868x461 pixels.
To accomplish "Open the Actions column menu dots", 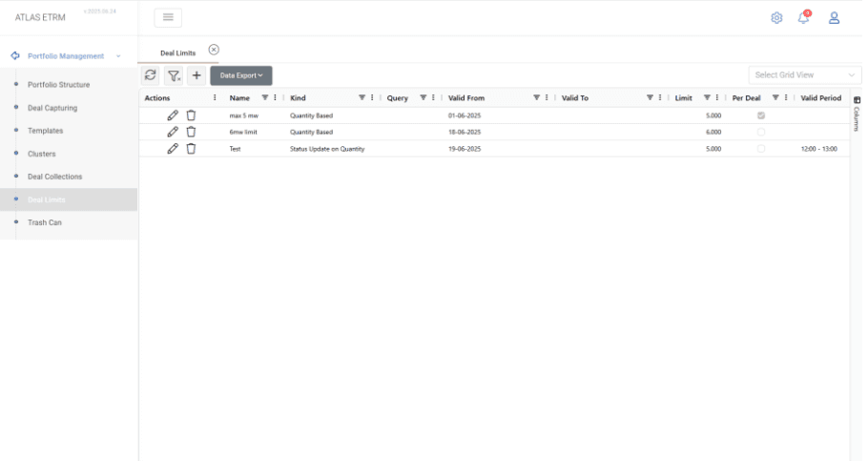I will pos(215,97).
